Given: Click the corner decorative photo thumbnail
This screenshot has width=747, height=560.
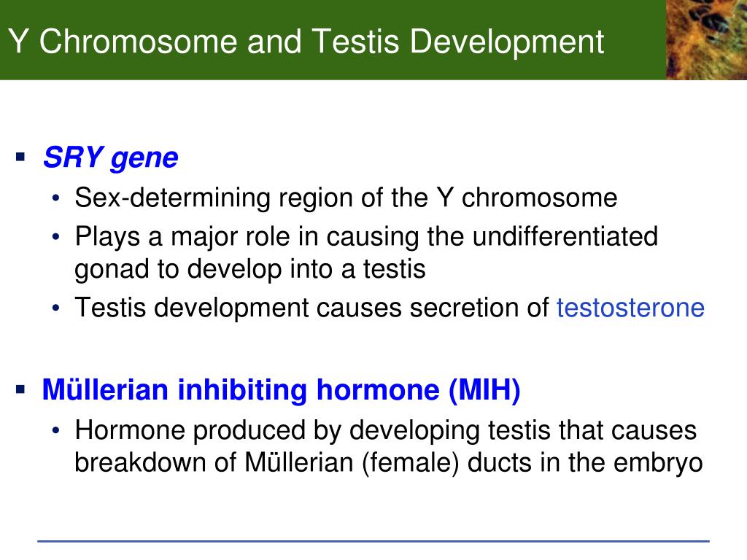Looking at the screenshot, I should click(x=706, y=39).
